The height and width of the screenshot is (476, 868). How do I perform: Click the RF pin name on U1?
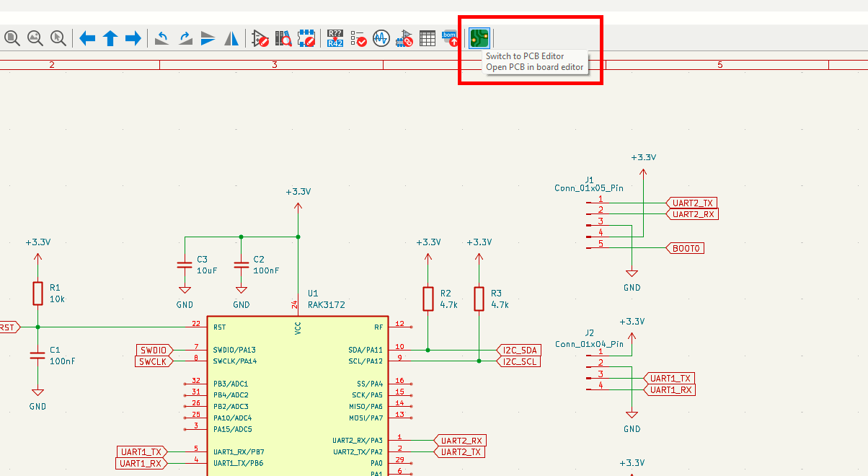pos(378,327)
